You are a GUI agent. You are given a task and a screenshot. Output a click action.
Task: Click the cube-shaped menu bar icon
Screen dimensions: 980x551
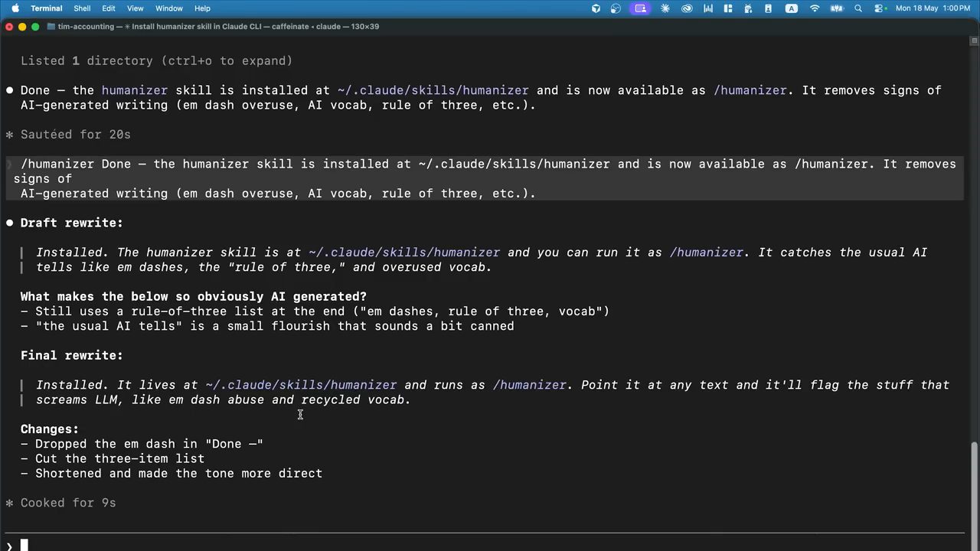(596, 8)
